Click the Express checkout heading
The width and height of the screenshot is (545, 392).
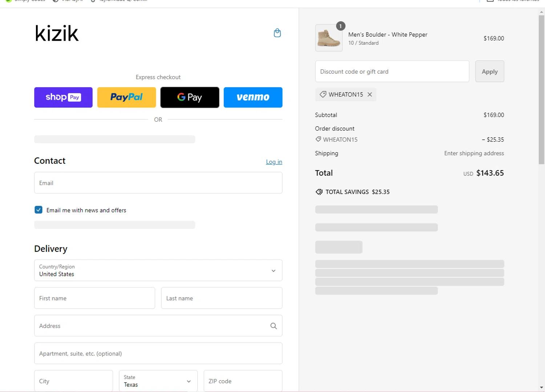(158, 77)
